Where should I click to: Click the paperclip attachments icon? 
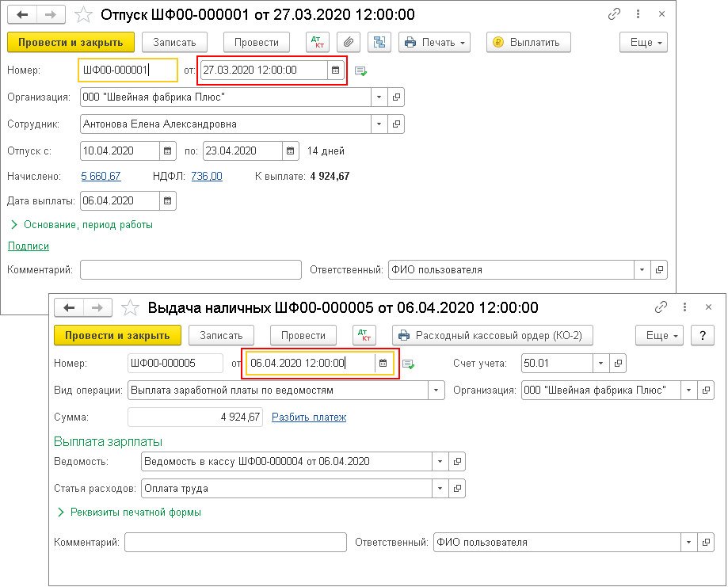pos(349,43)
